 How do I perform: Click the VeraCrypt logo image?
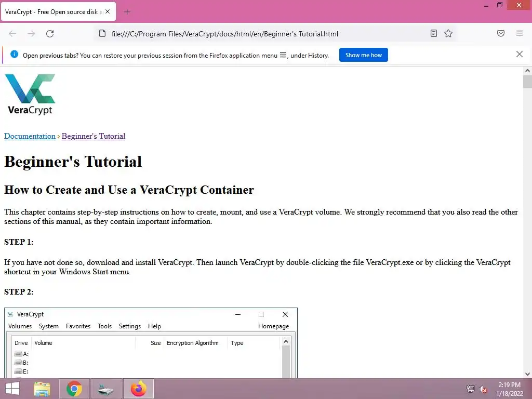pos(30,95)
